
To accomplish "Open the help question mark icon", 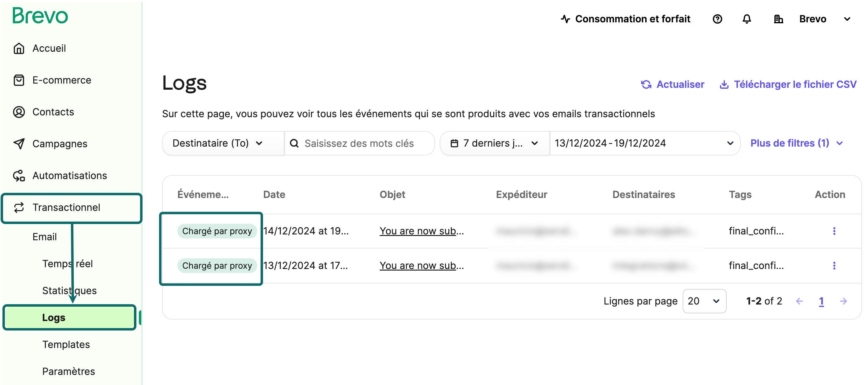I will click(x=718, y=19).
